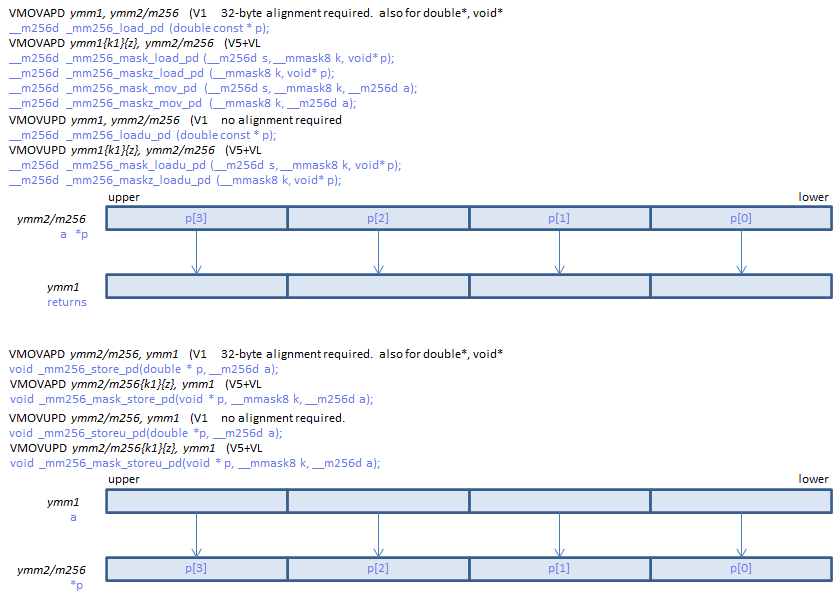
Task: Click the _mm256_load_pd intrinsic line
Action: [x=138, y=28]
